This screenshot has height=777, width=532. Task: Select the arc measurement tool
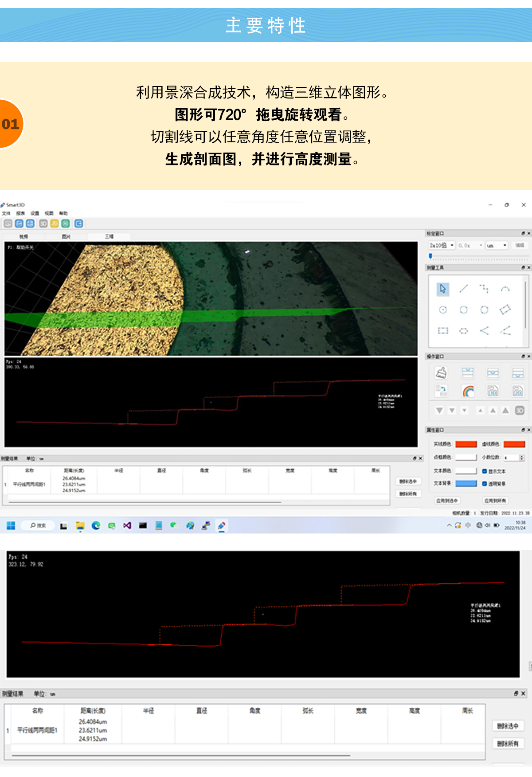click(505, 289)
